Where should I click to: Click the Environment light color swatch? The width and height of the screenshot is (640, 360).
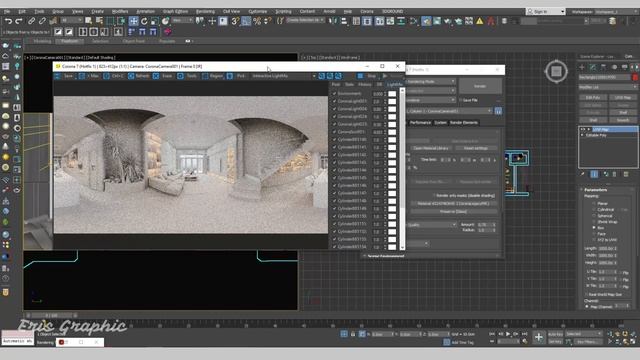pos(392,94)
